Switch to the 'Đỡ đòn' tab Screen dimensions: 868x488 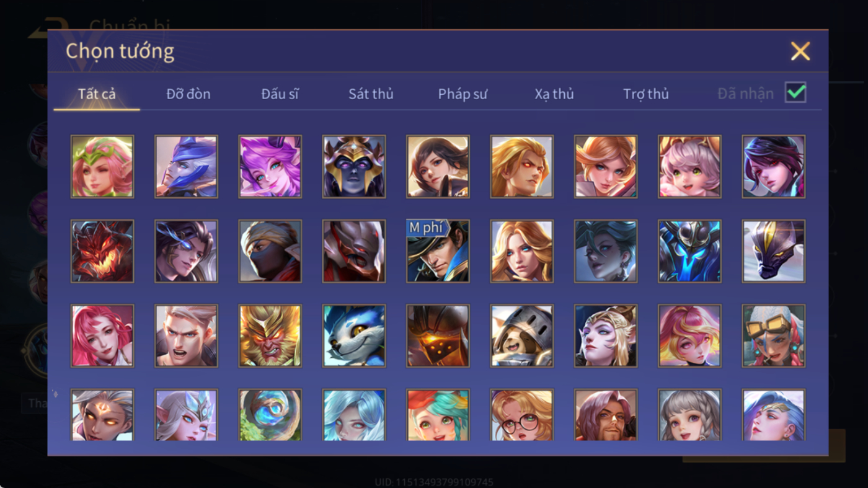click(188, 94)
